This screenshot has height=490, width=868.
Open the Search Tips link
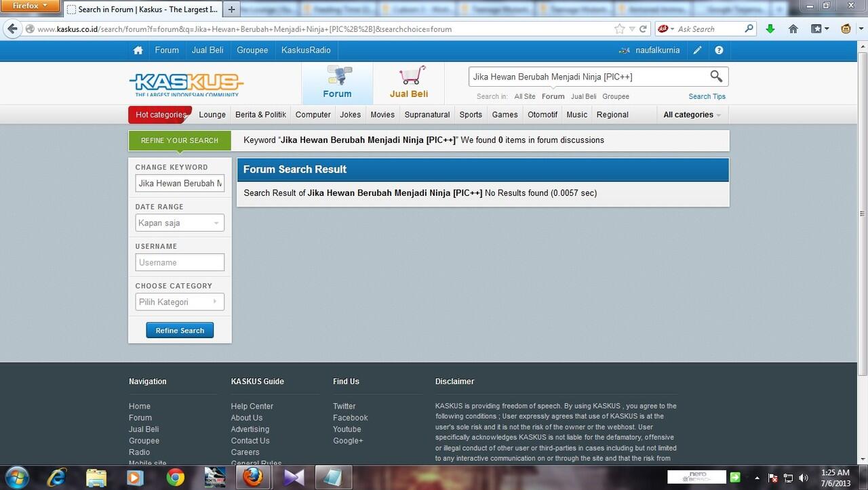pos(707,96)
